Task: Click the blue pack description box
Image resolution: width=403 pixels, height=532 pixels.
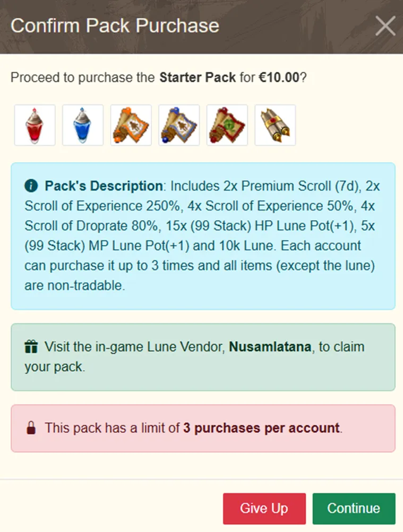Action: pos(203,236)
